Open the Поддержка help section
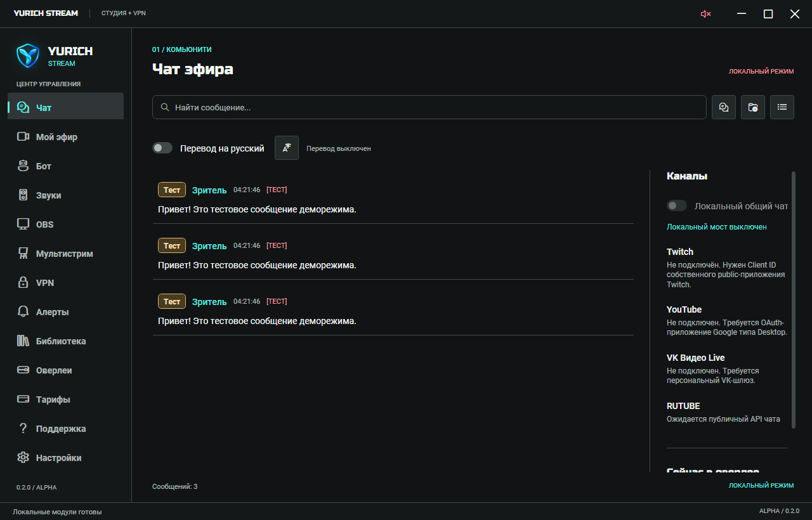 coord(66,429)
